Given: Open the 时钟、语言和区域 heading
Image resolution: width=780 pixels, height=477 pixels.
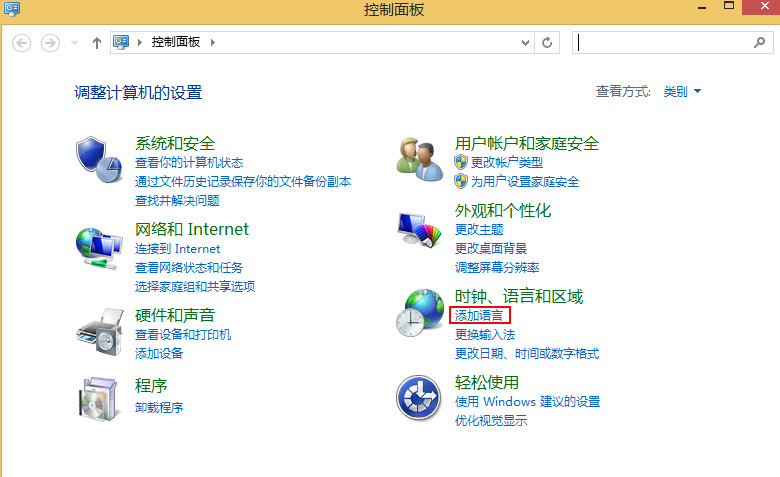Looking at the screenshot, I should (519, 296).
